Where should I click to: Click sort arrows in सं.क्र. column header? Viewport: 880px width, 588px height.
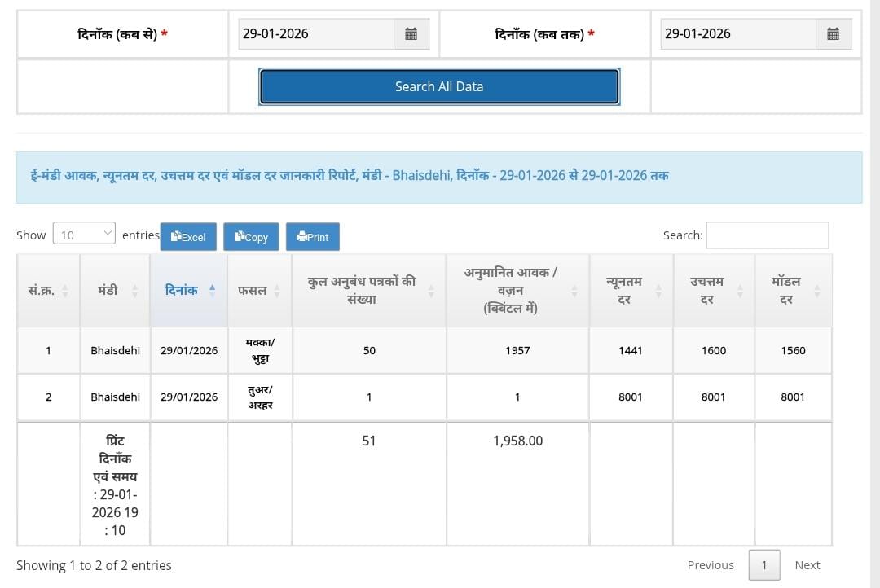tap(65, 291)
